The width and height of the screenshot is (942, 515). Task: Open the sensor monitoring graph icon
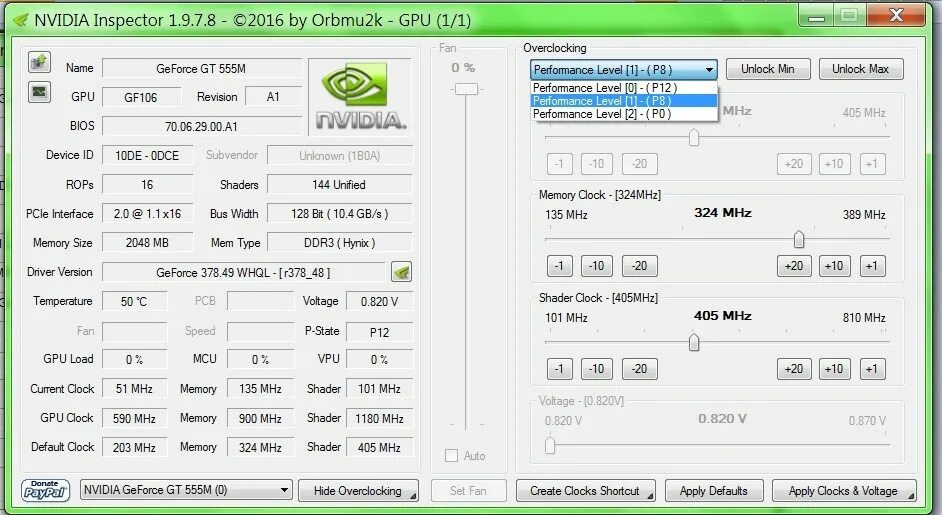coord(40,92)
